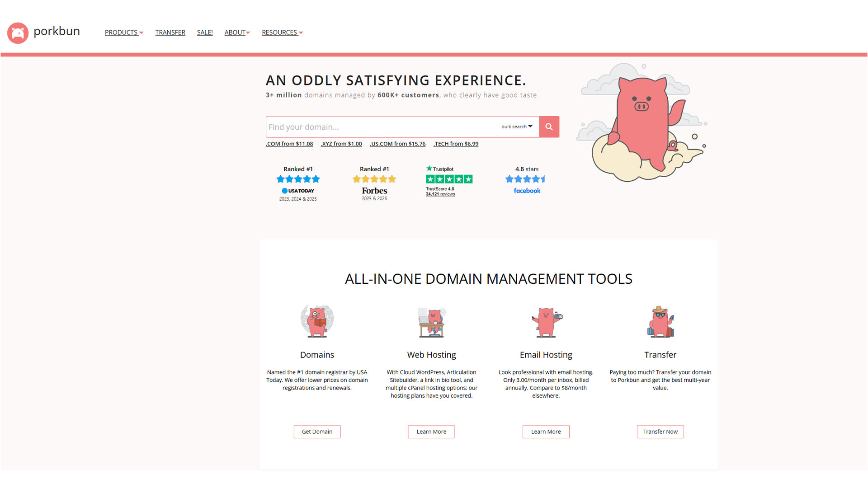Open .TECH from $6.99 link
Viewport: 868px width, 488px height.
456,144
